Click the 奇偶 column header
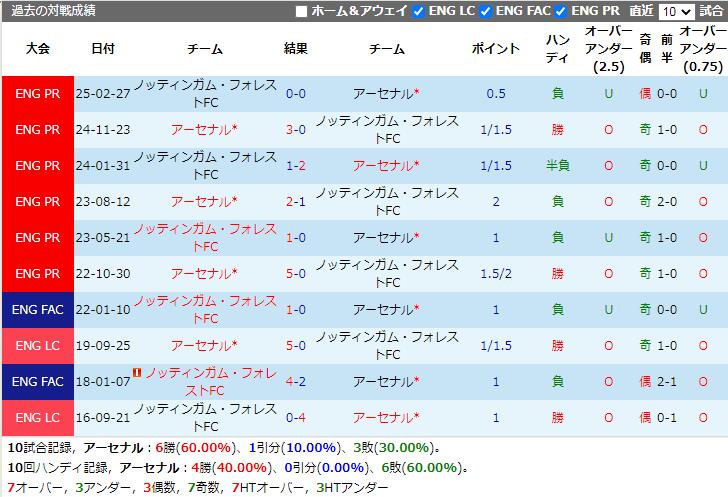728x497 pixels. [x=645, y=49]
